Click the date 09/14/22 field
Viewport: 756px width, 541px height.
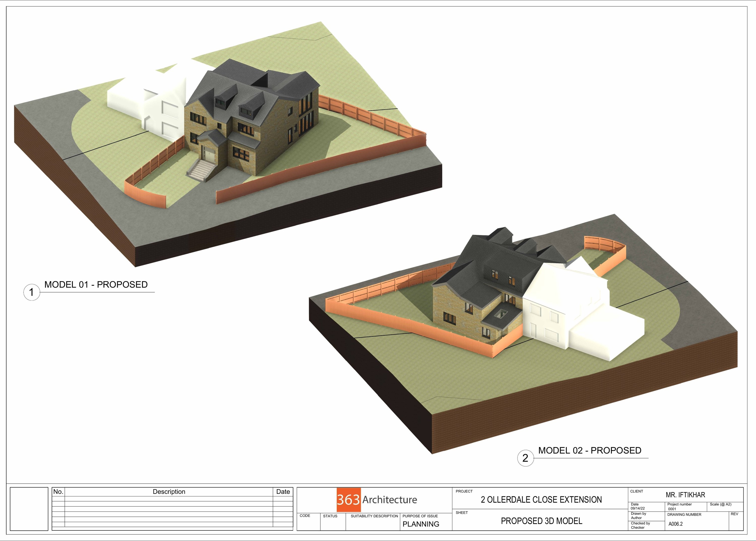point(637,508)
